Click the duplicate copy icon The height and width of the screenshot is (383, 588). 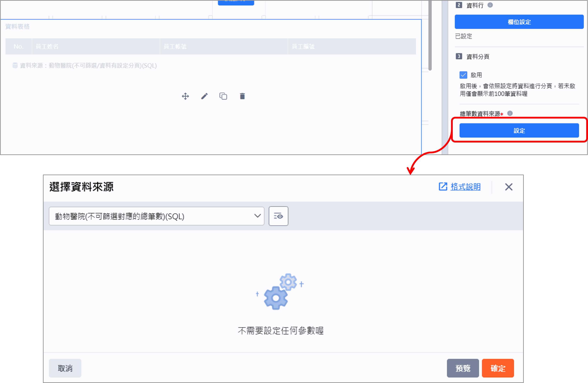(223, 96)
